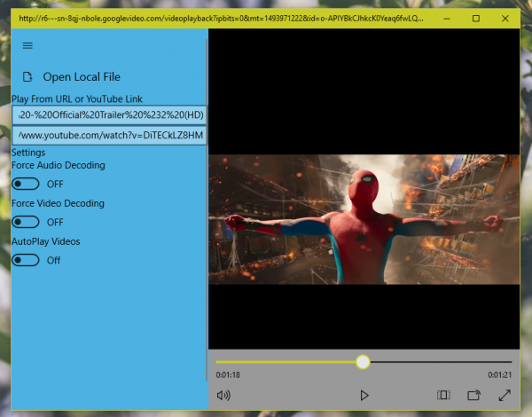Click the Spider-Man video frame

364,219
